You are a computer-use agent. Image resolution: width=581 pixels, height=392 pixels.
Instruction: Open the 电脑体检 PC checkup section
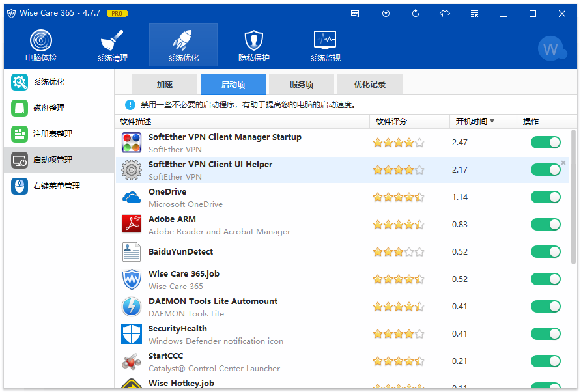click(x=41, y=45)
